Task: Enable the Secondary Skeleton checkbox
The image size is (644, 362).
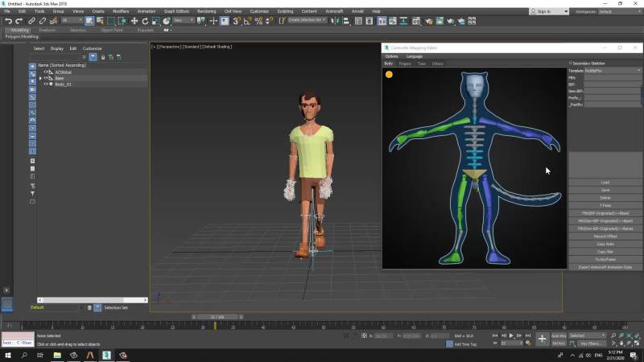Action: point(571,63)
